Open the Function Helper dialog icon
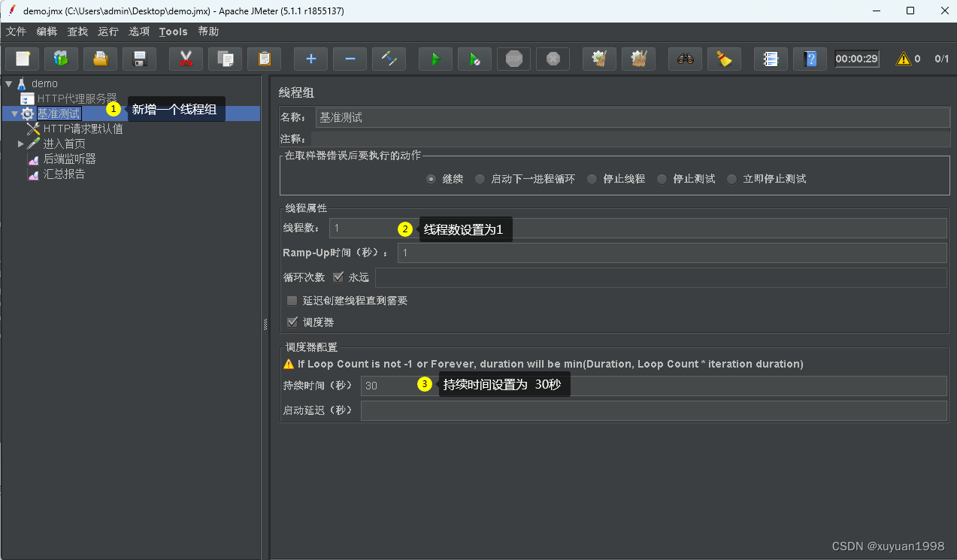This screenshot has width=957, height=560. 771,59
